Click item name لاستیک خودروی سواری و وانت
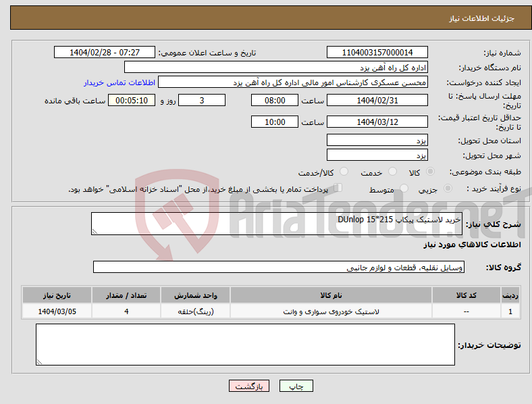532x404 pixels. [x=331, y=311]
